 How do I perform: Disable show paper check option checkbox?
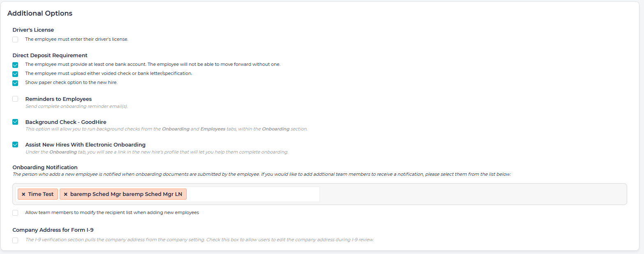click(x=15, y=83)
